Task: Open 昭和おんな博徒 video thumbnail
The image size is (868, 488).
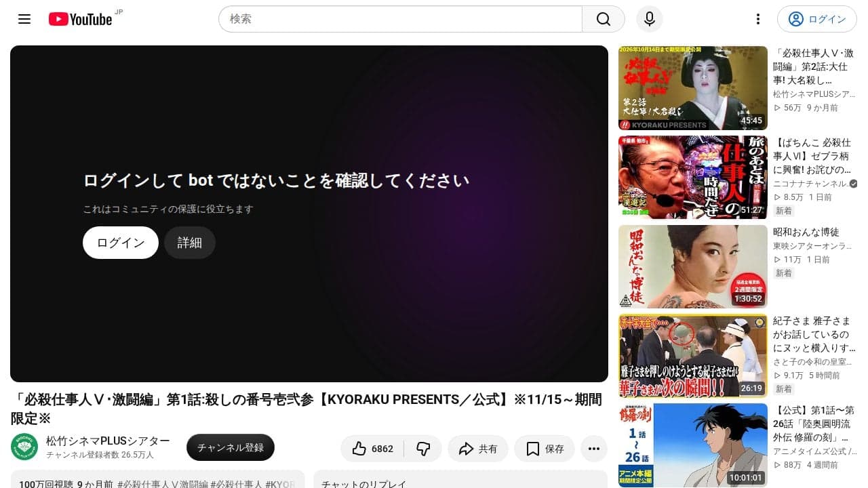Action: 693,267
